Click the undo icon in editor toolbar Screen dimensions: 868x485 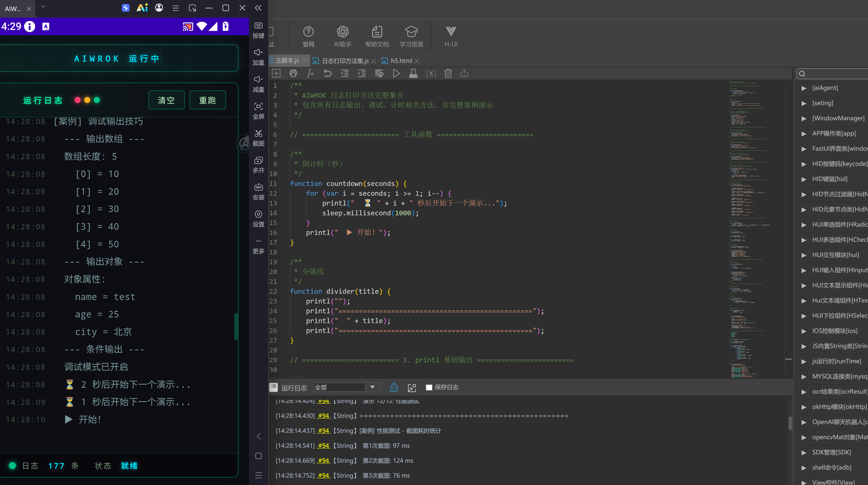click(x=327, y=73)
